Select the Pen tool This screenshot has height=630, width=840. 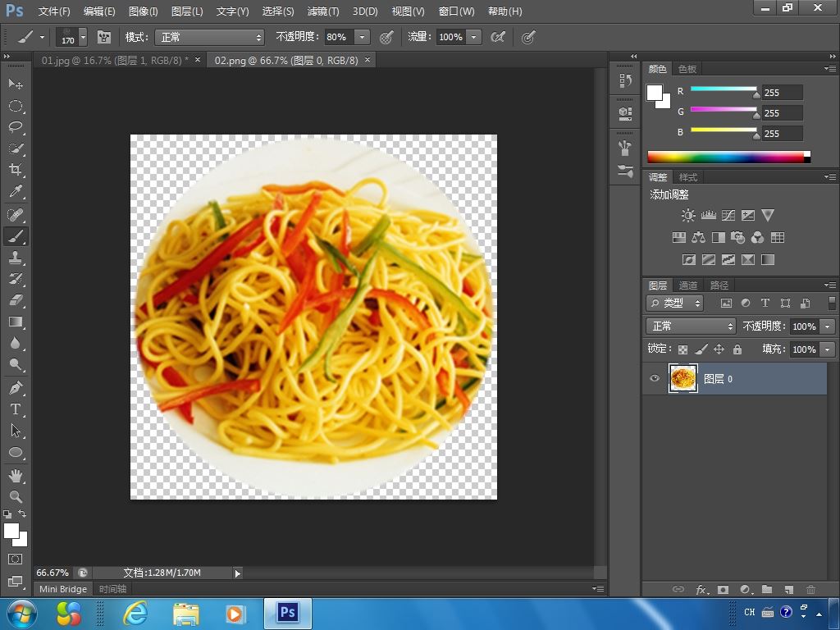tap(16, 388)
